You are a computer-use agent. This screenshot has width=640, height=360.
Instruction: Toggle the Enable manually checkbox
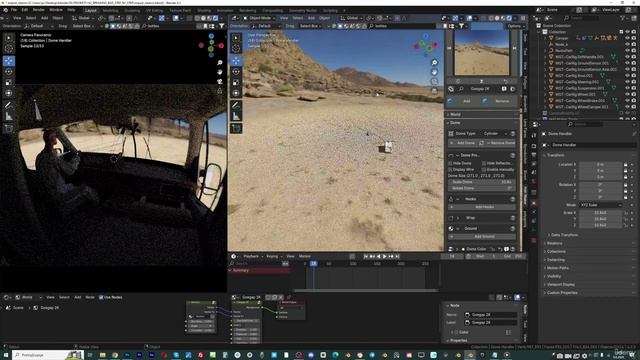tap(484, 169)
